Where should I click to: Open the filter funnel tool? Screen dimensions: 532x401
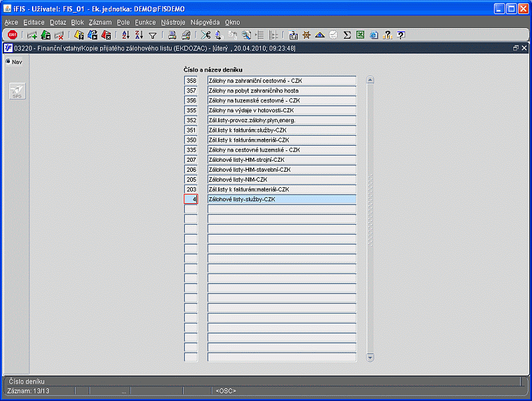click(x=153, y=35)
